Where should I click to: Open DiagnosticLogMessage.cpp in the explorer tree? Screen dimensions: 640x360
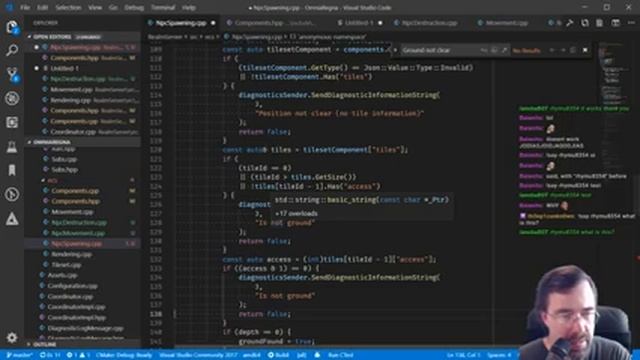82,328
